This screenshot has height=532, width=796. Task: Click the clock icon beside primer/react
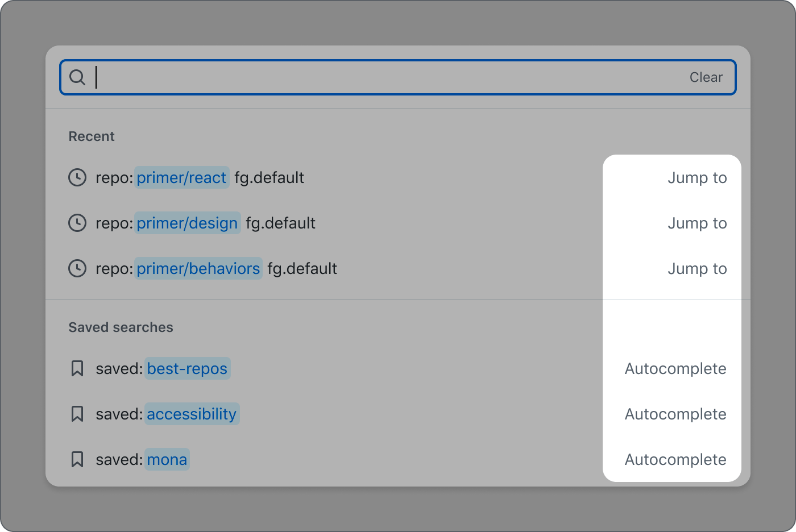(77, 177)
